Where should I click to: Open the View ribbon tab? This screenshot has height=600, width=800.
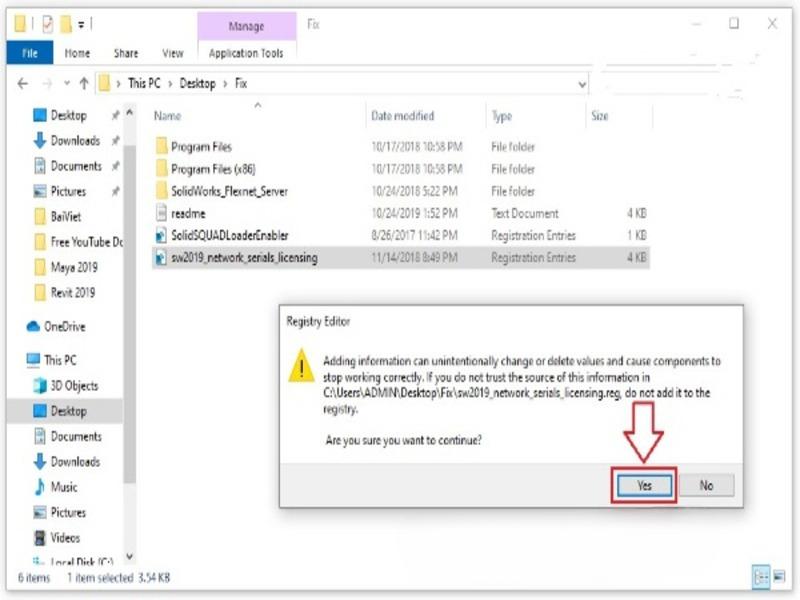point(173,53)
